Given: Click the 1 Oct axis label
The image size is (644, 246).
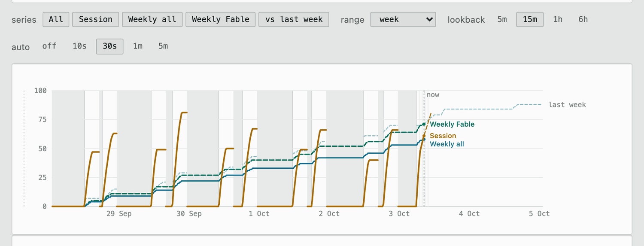Looking at the screenshot, I should (x=259, y=214).
